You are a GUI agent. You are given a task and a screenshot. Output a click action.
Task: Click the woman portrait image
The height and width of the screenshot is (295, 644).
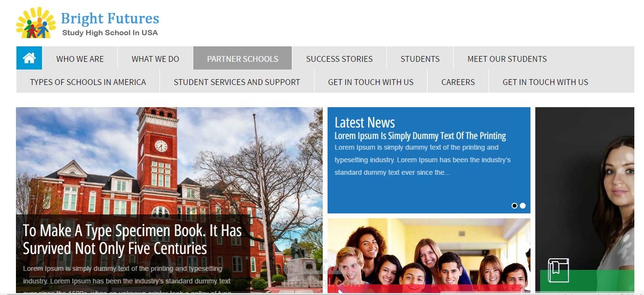click(585, 200)
